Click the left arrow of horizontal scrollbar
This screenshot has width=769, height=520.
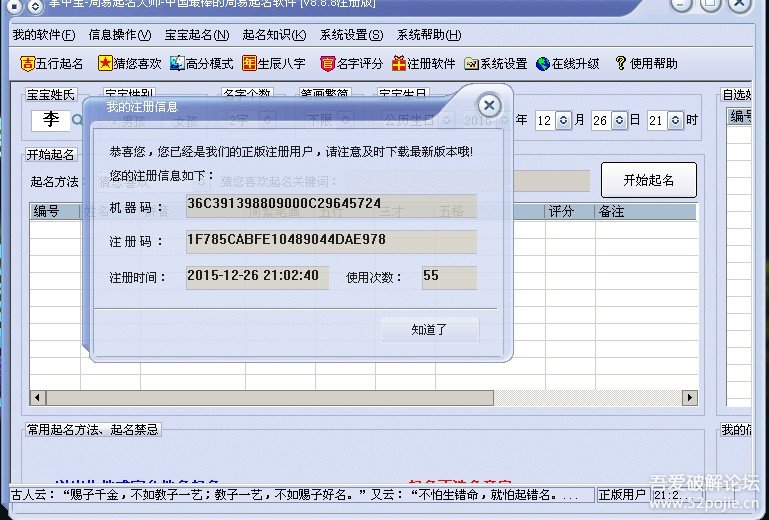(x=38, y=397)
